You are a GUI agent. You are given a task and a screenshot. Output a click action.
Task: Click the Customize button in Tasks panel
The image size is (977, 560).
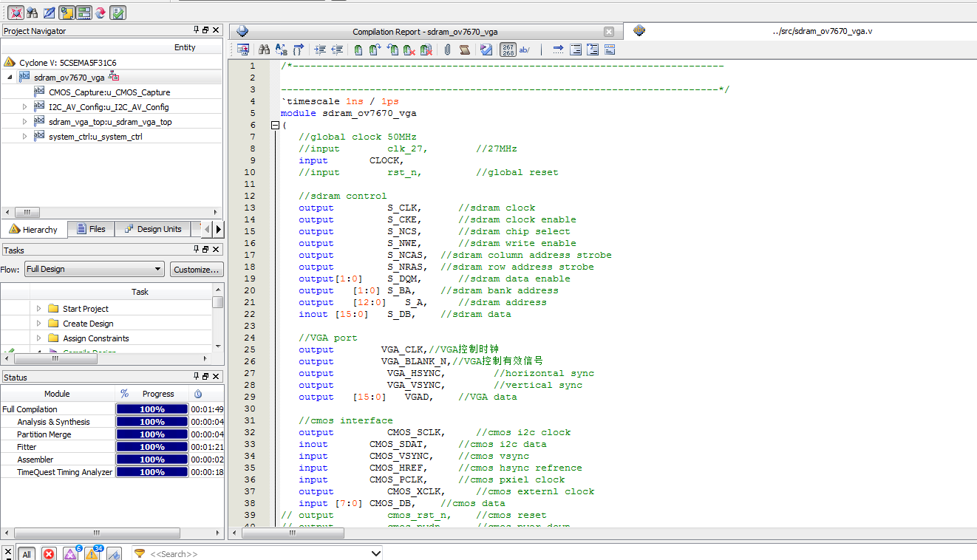197,269
